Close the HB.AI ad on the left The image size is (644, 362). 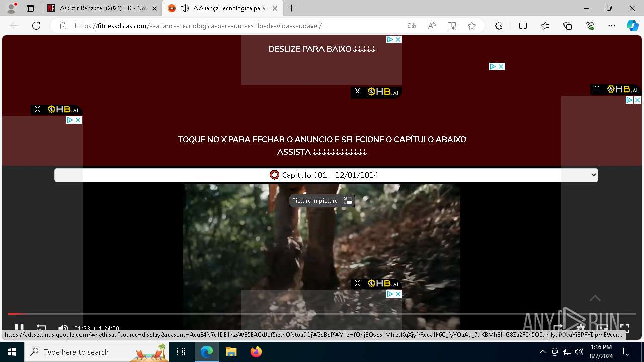tap(38, 109)
